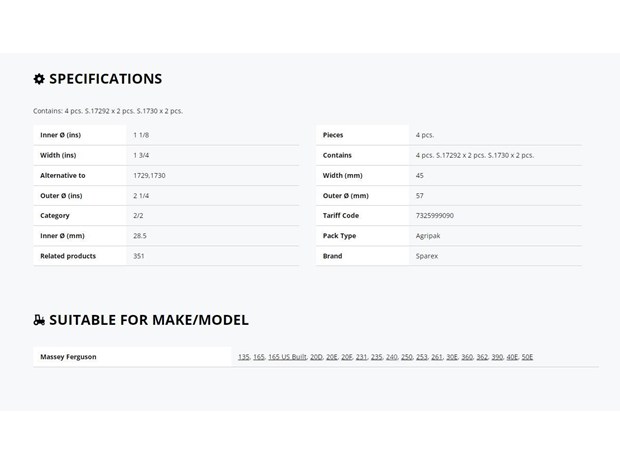This screenshot has width=620, height=465.
Task: Open the 50E model link
Action: pyautogui.click(x=527, y=357)
